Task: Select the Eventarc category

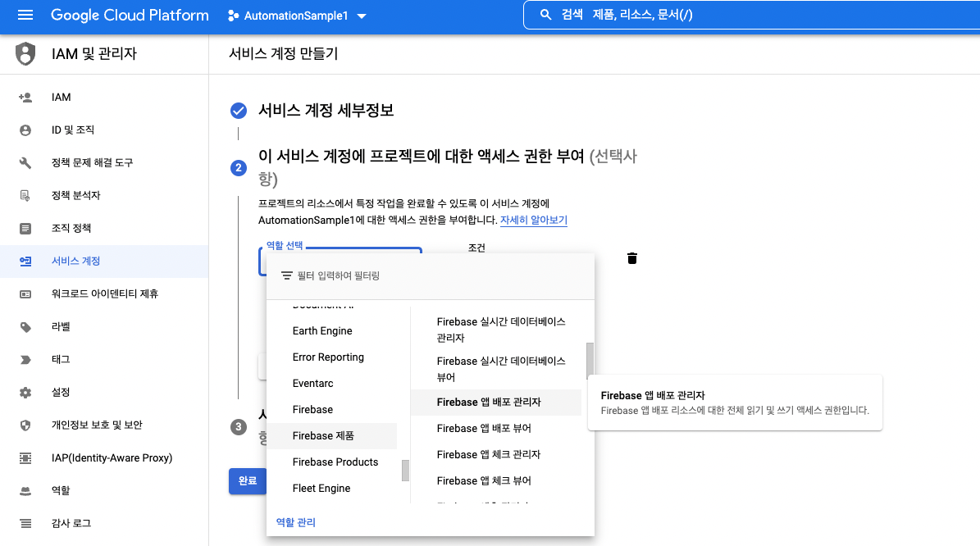Action: pos(332,384)
